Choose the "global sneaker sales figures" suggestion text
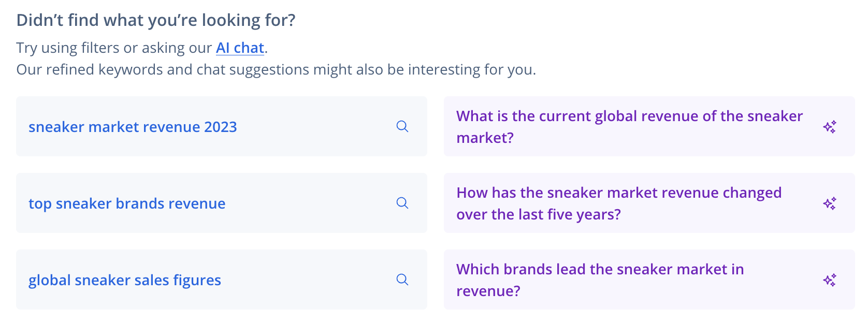 pos(125,280)
